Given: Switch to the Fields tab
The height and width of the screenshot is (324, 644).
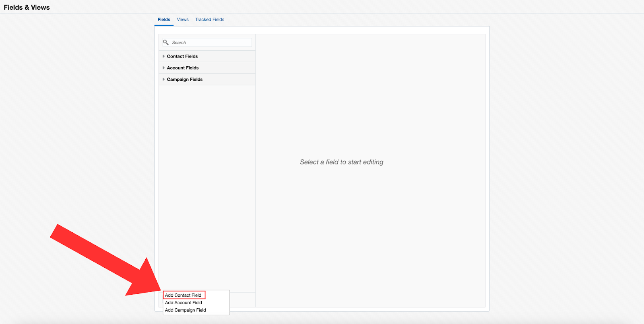Looking at the screenshot, I should click(x=164, y=20).
